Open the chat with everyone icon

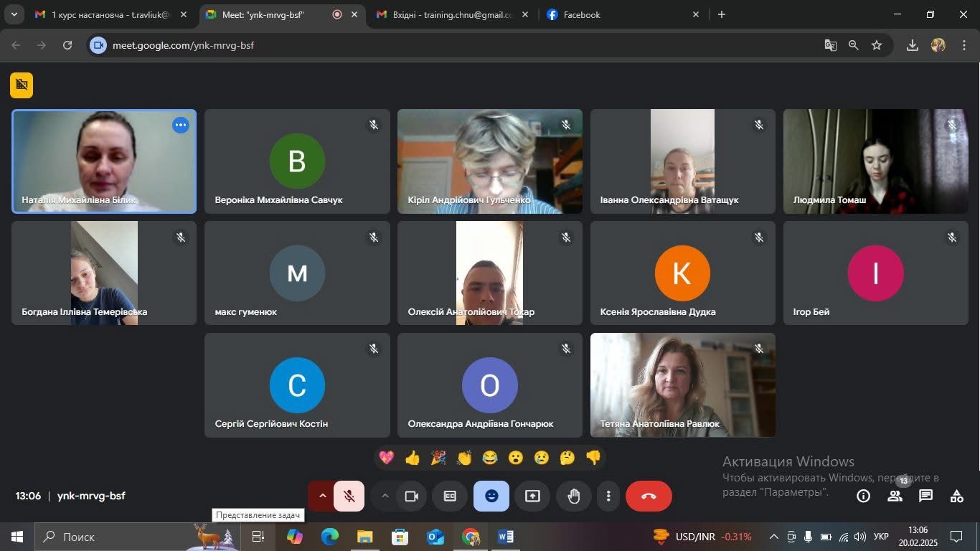[x=925, y=496]
